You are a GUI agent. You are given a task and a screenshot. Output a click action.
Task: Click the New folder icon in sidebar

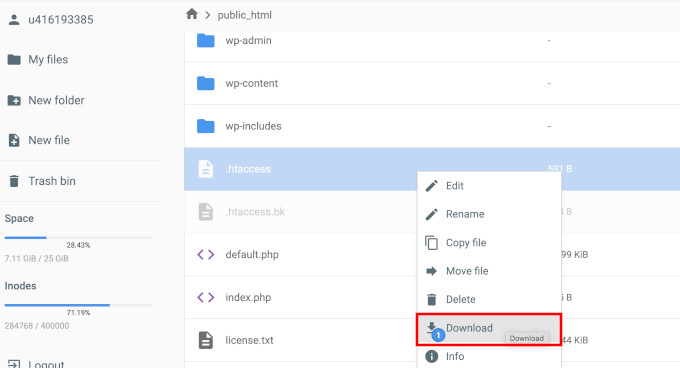click(x=14, y=100)
